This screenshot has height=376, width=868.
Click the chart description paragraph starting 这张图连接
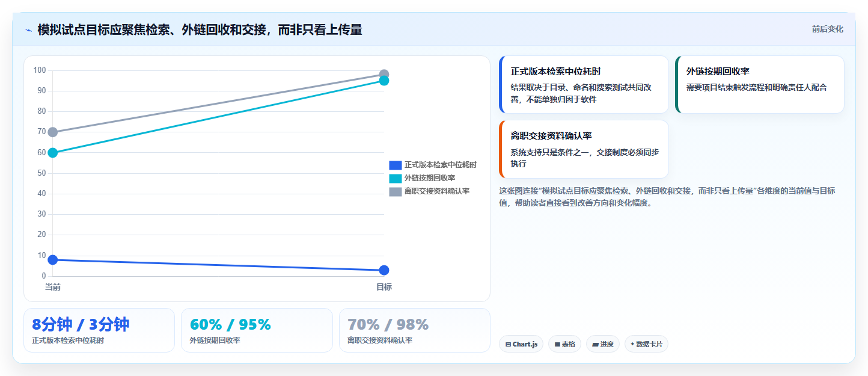667,197
